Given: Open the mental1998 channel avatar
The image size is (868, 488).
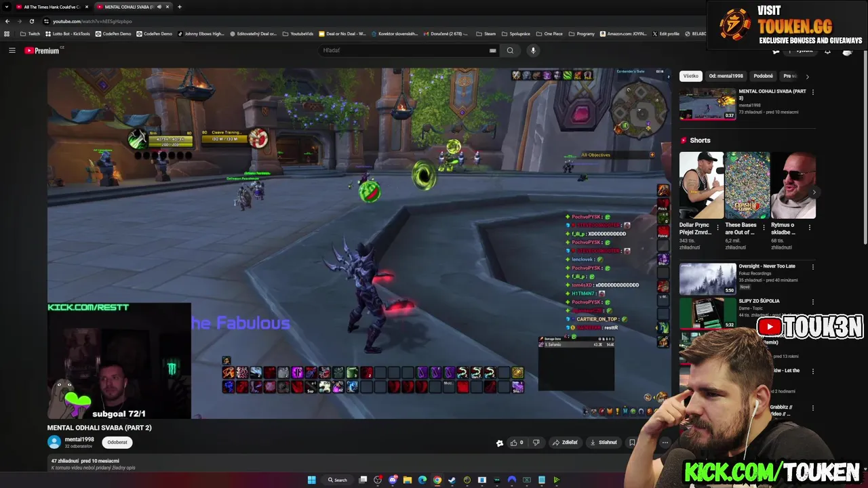Looking at the screenshot, I should (x=54, y=443).
